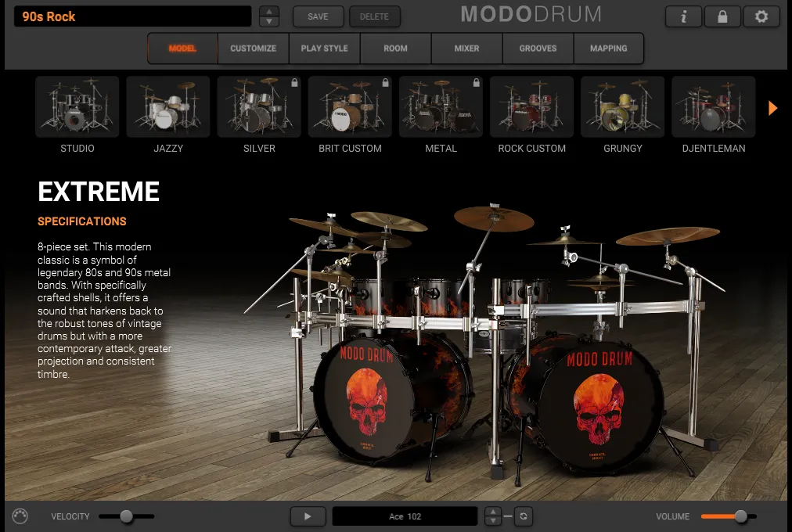
Task: Click the Velocity label
Action: (x=70, y=516)
